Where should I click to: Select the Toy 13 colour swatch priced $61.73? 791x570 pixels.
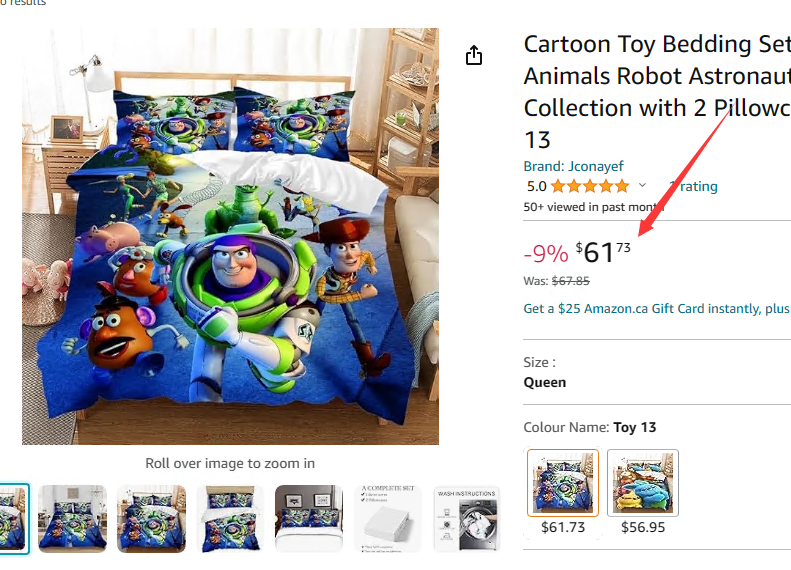point(563,483)
